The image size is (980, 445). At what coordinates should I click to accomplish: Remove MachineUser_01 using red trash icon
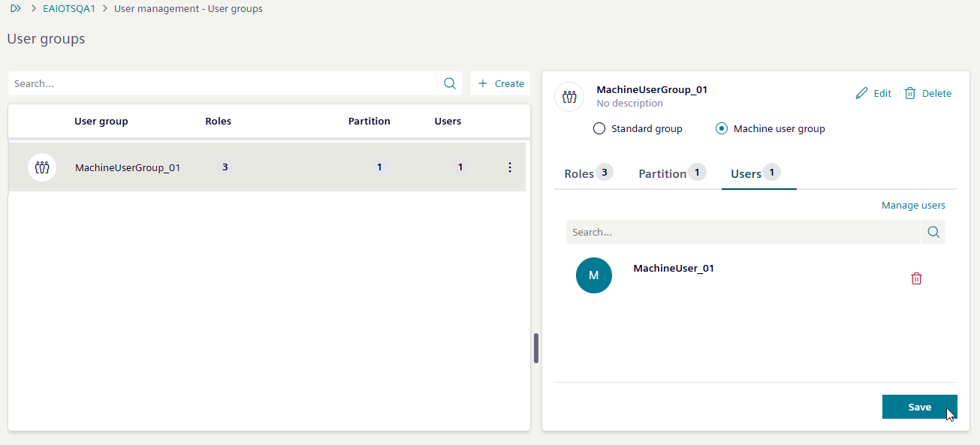pyautogui.click(x=916, y=278)
